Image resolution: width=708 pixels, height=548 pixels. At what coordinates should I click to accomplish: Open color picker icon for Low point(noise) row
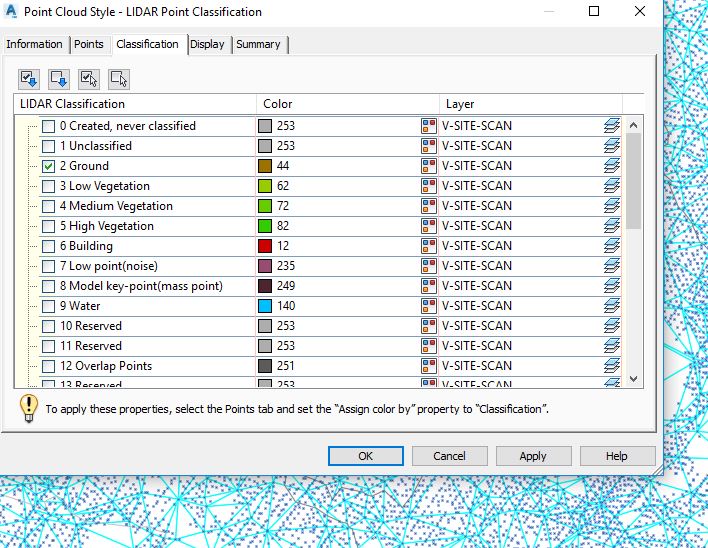(x=429, y=265)
